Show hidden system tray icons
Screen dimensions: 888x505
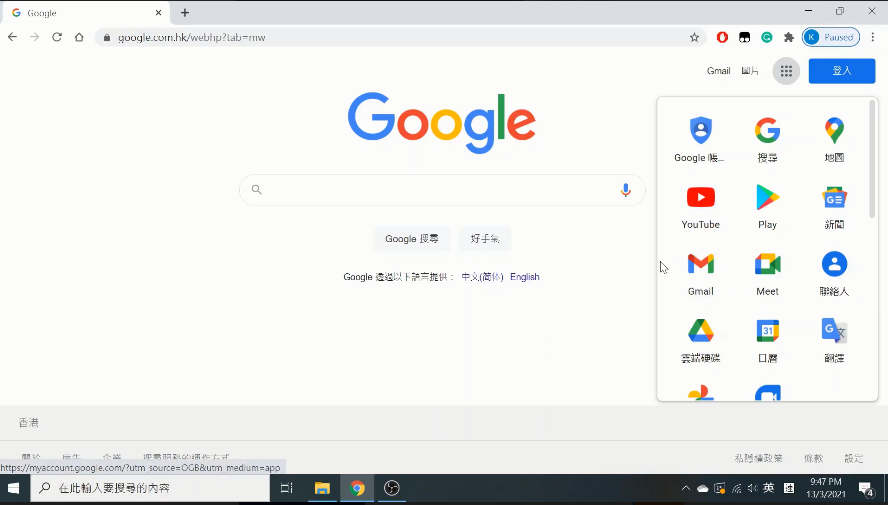[x=686, y=488]
